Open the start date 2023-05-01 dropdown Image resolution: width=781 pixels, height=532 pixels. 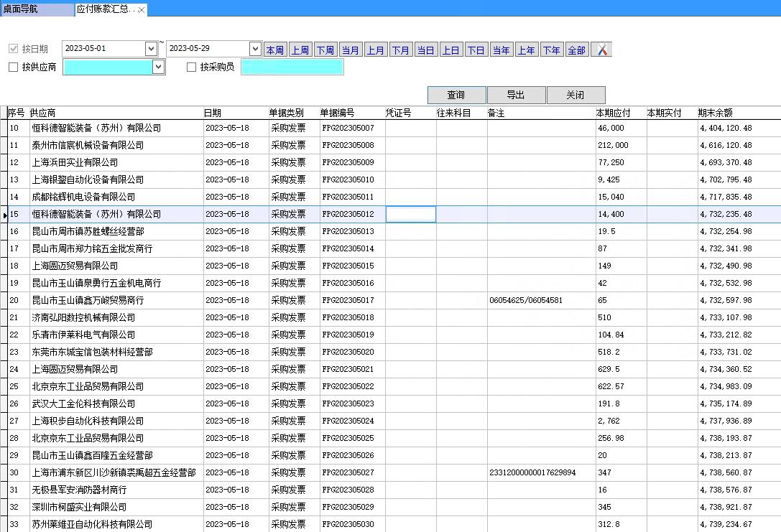point(151,49)
